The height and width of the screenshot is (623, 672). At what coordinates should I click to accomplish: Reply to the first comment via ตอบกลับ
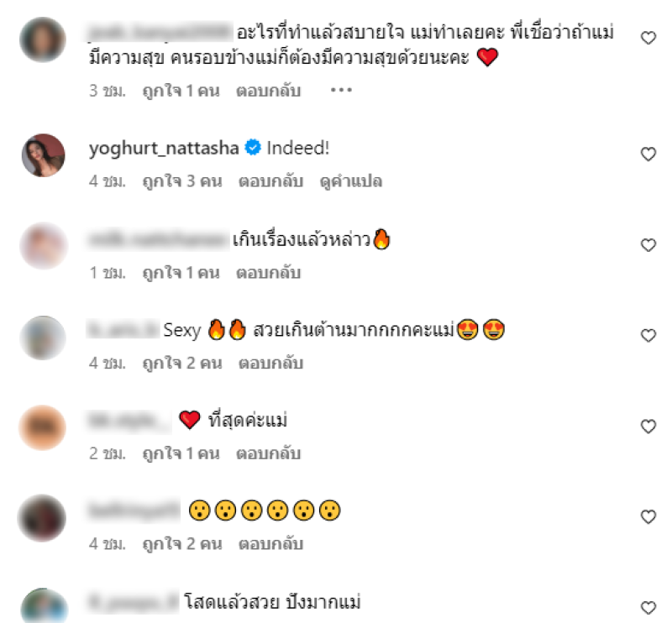(269, 91)
